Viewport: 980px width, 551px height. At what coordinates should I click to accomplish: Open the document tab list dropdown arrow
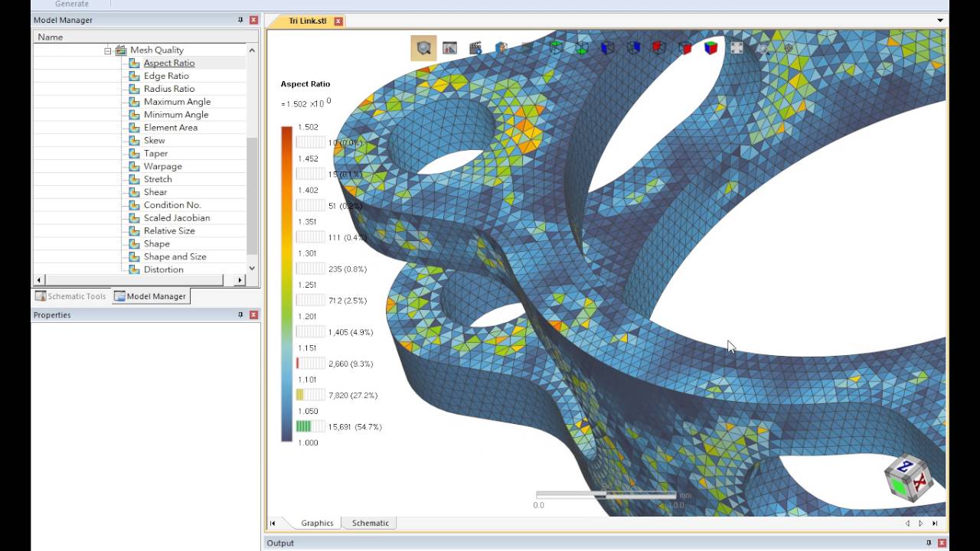pyautogui.click(x=940, y=21)
